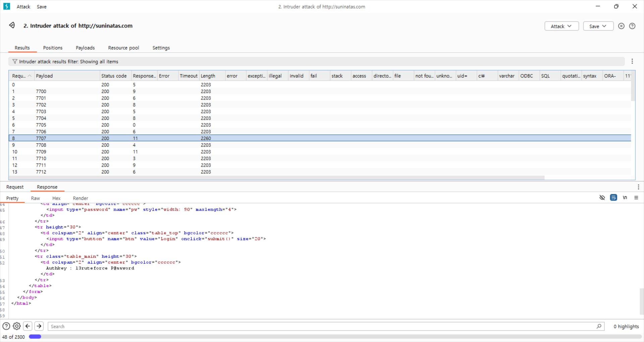
Task: Switch to the Request tab
Action: (15, 187)
